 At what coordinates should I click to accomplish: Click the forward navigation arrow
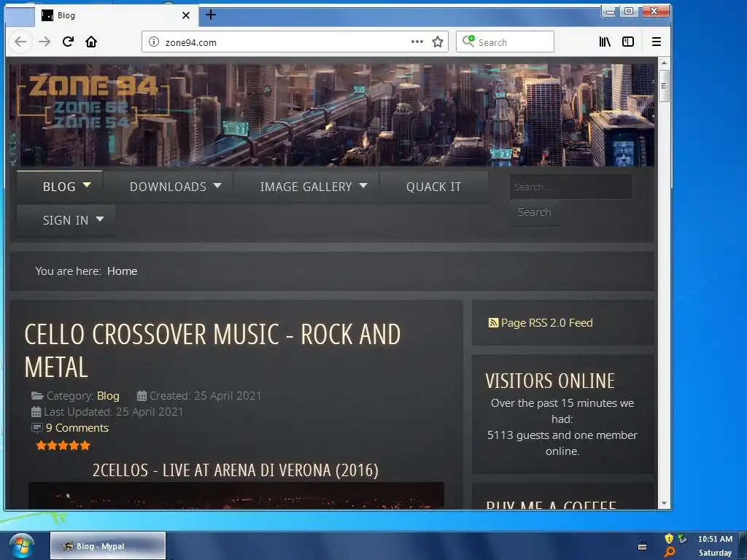pos(44,42)
